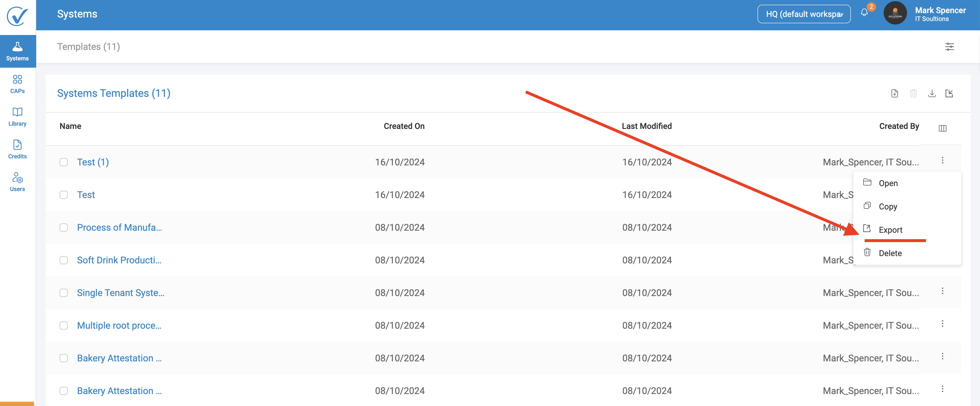Screen dimensions: 980x406
Task: Click the Systems Templates (11) heading
Action: coord(114,94)
